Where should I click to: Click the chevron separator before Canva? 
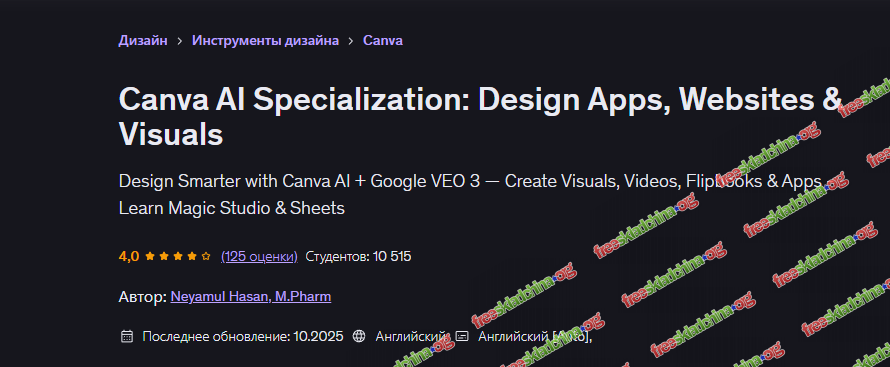pyautogui.click(x=351, y=41)
